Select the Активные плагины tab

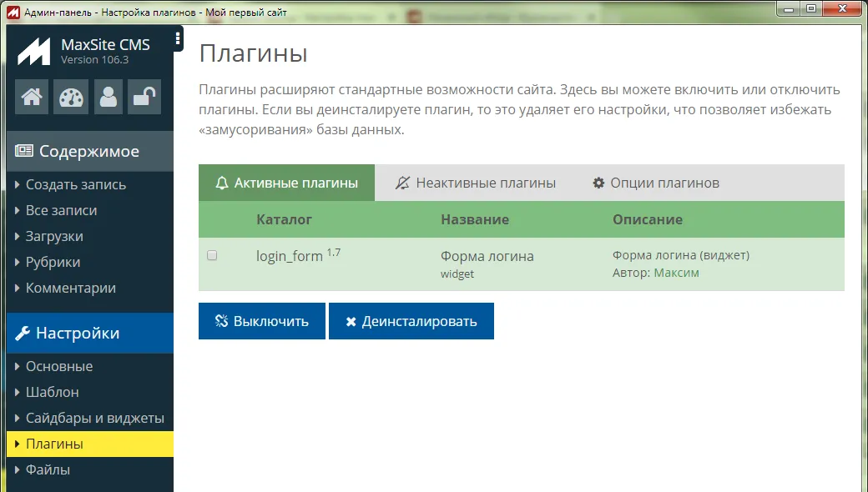coord(286,183)
